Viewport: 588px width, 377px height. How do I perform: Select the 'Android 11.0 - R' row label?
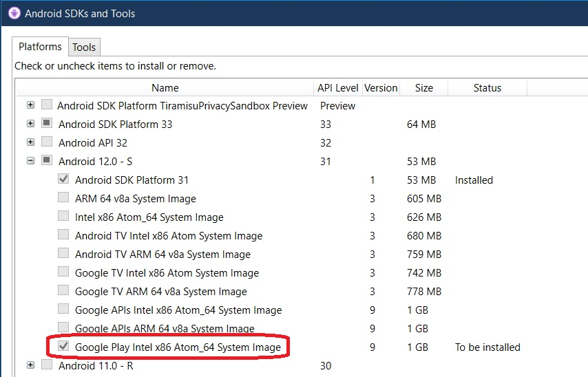(x=96, y=366)
